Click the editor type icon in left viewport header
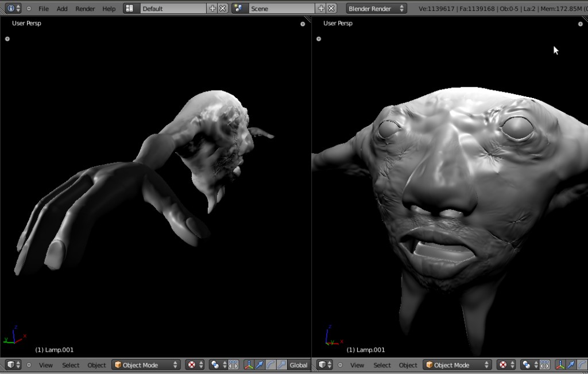This screenshot has width=588, height=374. [10, 365]
